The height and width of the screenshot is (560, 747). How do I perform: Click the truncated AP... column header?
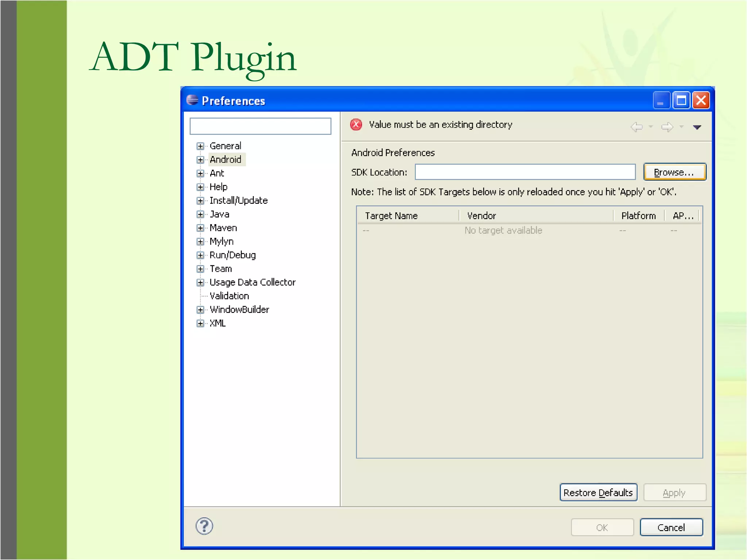(x=682, y=215)
